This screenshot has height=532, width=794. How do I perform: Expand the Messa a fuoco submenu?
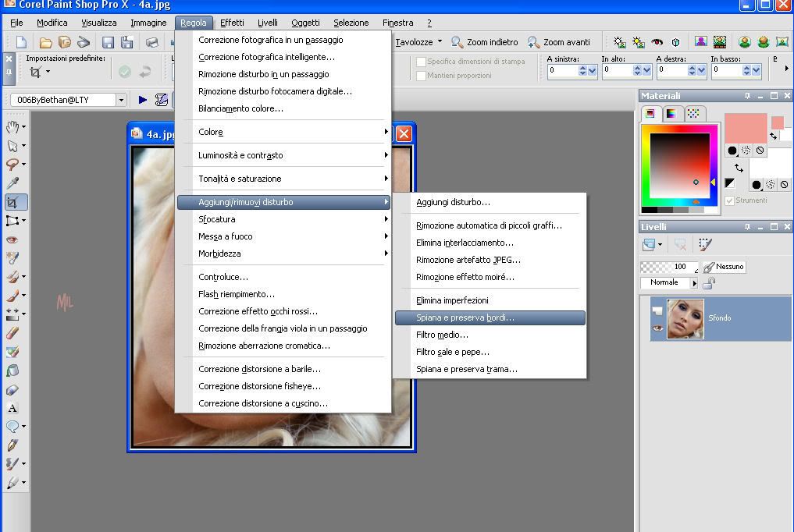[x=283, y=236]
